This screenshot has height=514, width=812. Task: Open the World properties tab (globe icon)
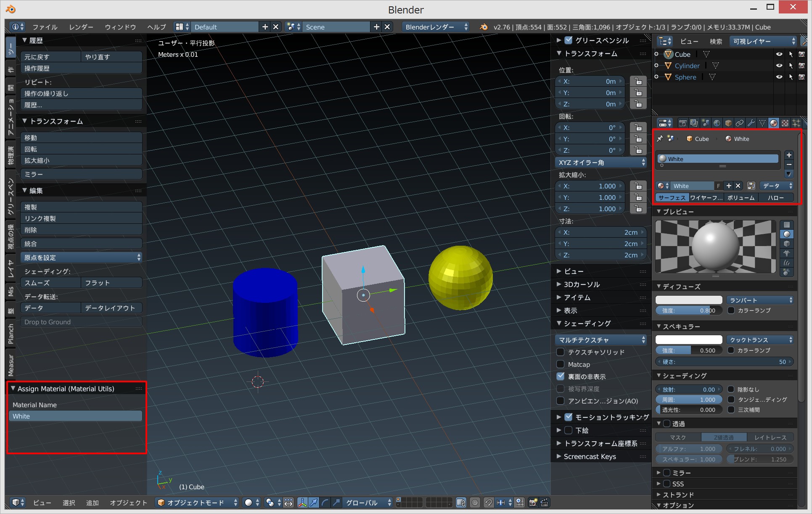click(717, 123)
